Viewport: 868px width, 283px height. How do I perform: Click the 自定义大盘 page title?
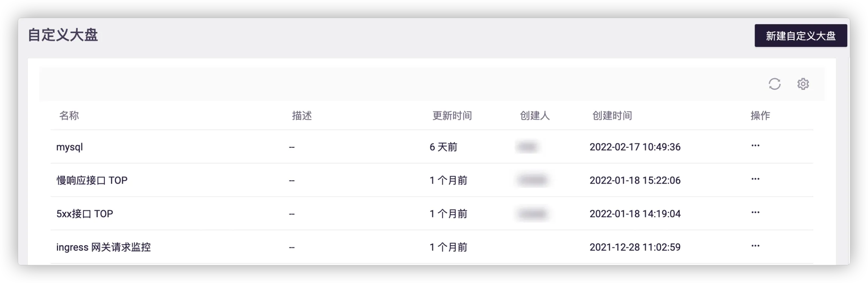coord(63,35)
